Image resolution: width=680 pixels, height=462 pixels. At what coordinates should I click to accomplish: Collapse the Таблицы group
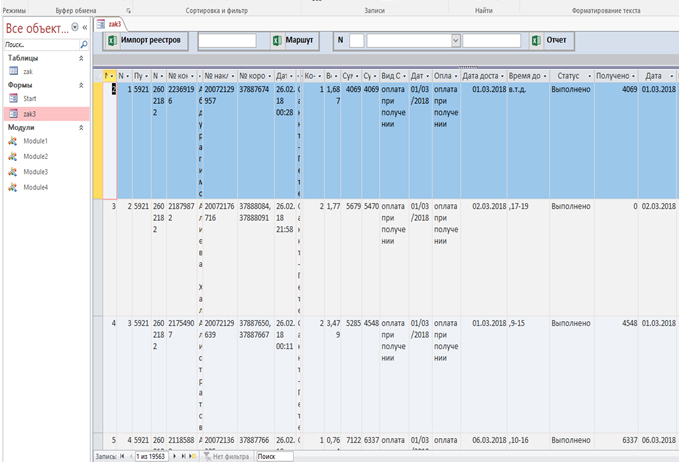81,58
